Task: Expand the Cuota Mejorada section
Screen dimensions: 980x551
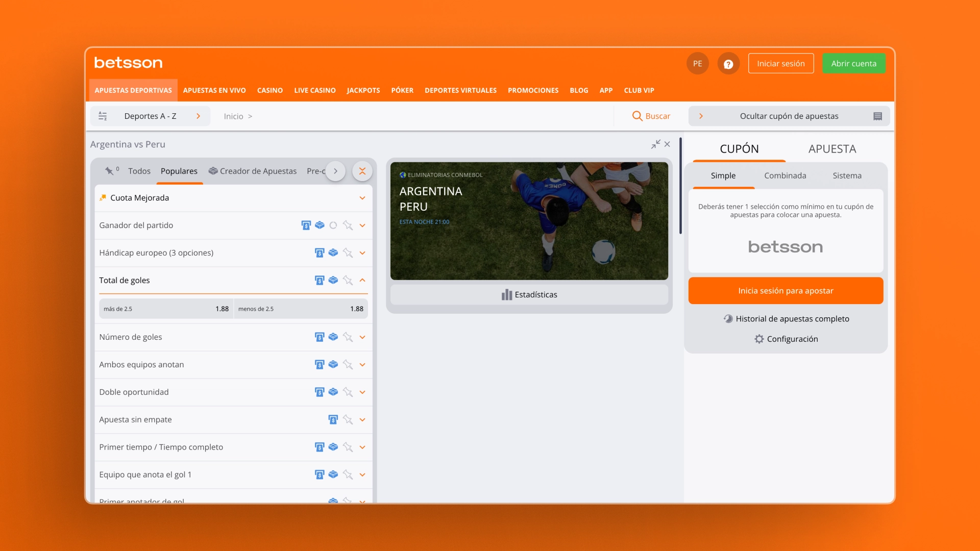Action: [362, 198]
